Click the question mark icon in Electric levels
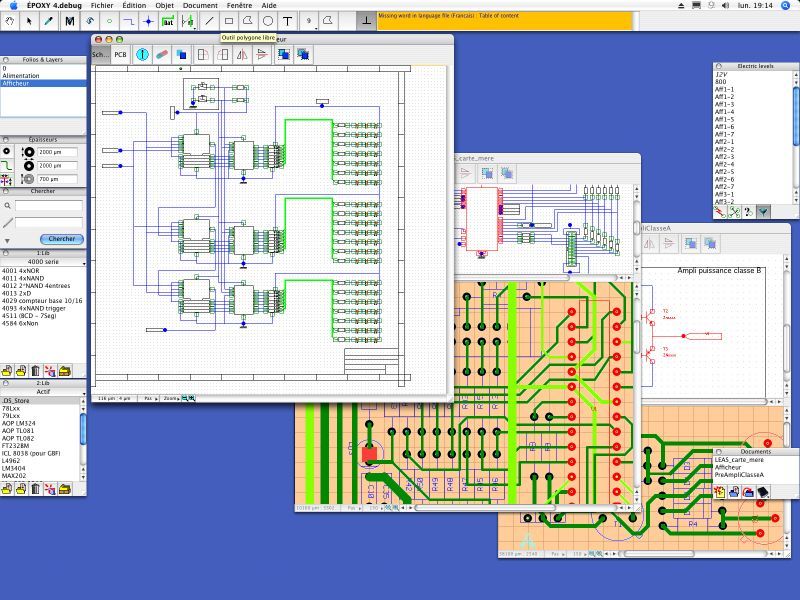The height and width of the screenshot is (600, 800). (x=748, y=212)
